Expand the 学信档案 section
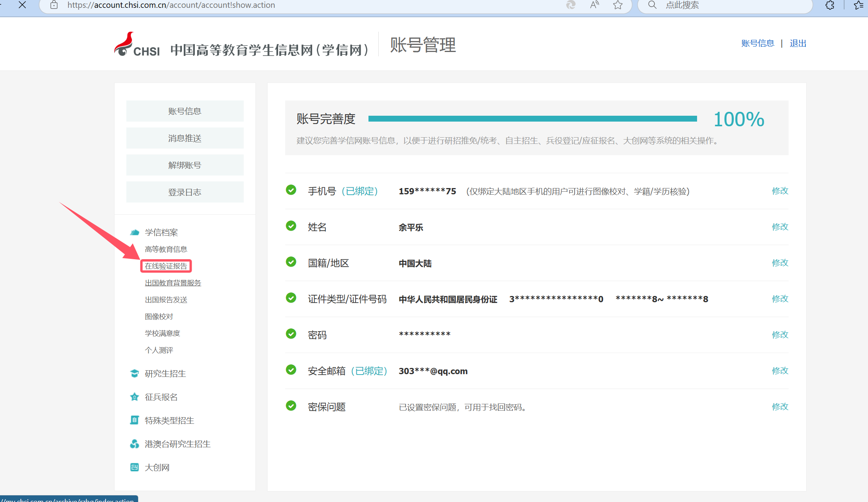 pos(161,232)
